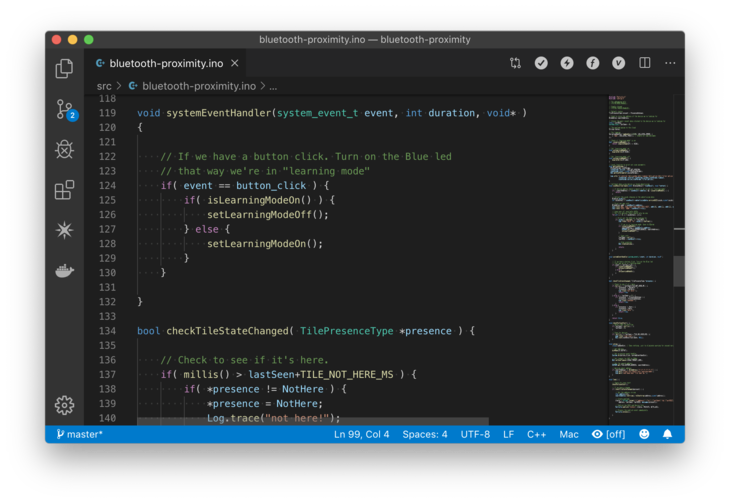This screenshot has height=503, width=730.
Task: Click checkTileStateChanged function name
Action: pos(228,331)
